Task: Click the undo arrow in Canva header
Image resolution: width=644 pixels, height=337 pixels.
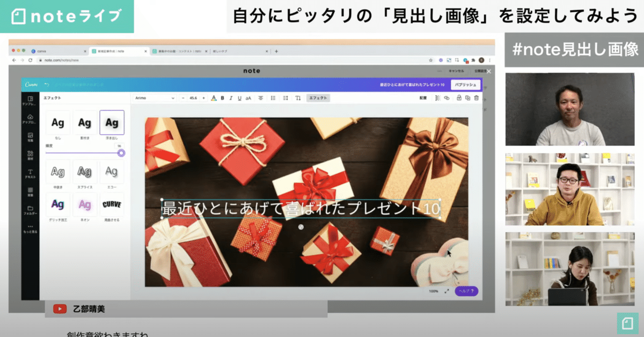Action: tap(47, 85)
